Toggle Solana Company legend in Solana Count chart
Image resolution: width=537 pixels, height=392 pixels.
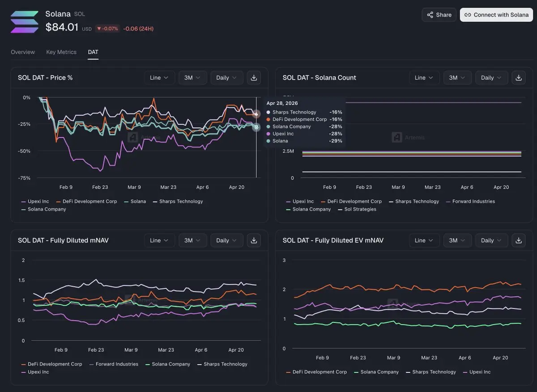click(x=308, y=209)
